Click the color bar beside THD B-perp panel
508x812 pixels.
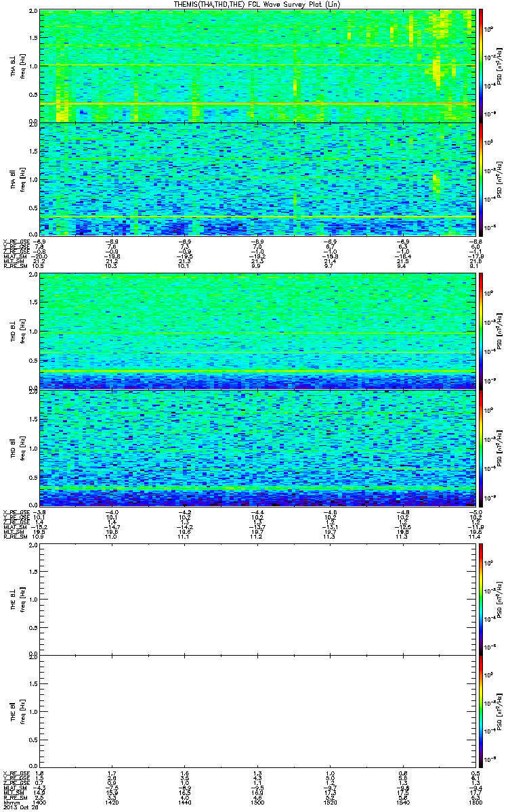(x=481, y=329)
